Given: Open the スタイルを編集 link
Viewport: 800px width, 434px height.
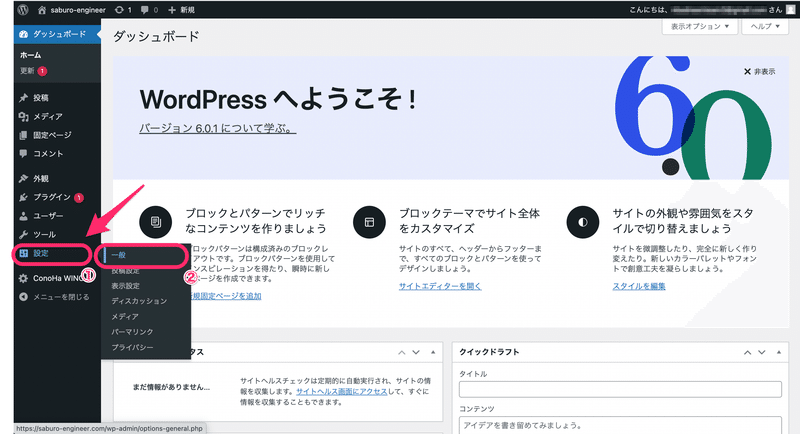Looking at the screenshot, I should pyautogui.click(x=639, y=286).
